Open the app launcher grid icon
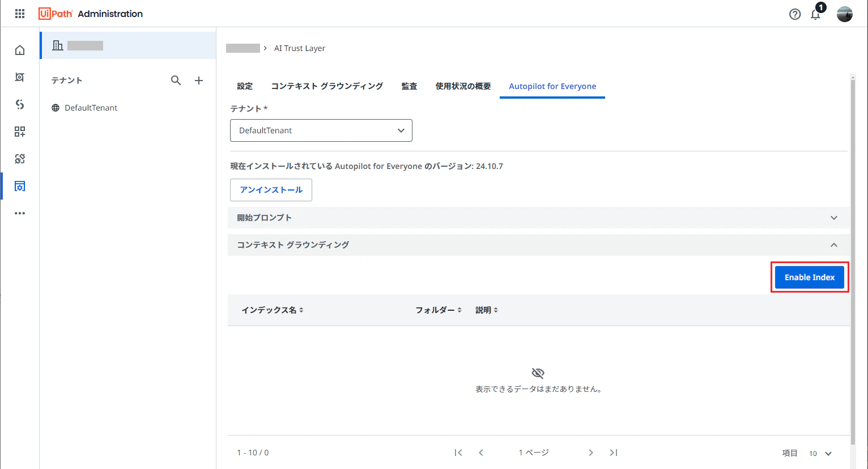 click(20, 14)
